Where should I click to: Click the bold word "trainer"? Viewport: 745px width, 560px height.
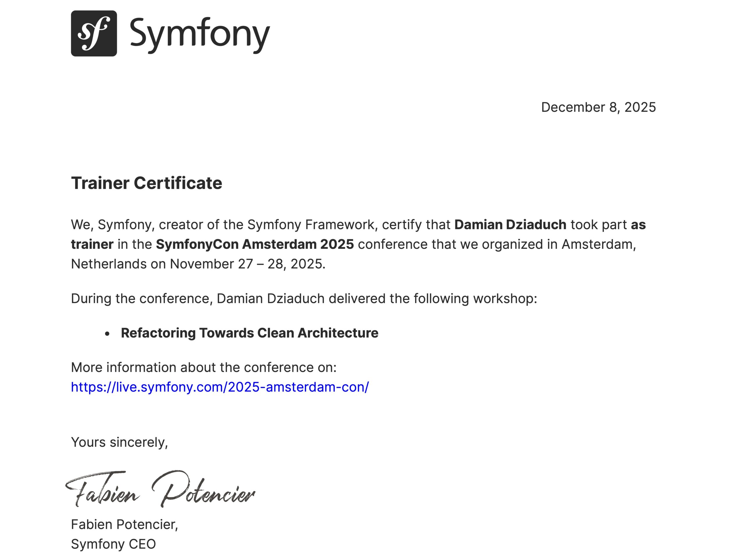pyautogui.click(x=92, y=244)
